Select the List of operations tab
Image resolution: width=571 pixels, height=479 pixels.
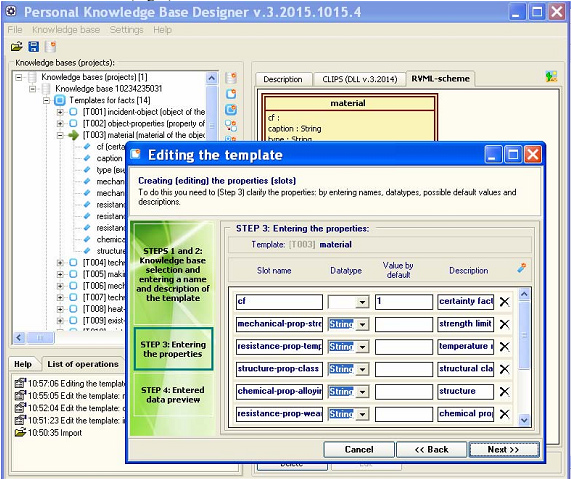(83, 364)
